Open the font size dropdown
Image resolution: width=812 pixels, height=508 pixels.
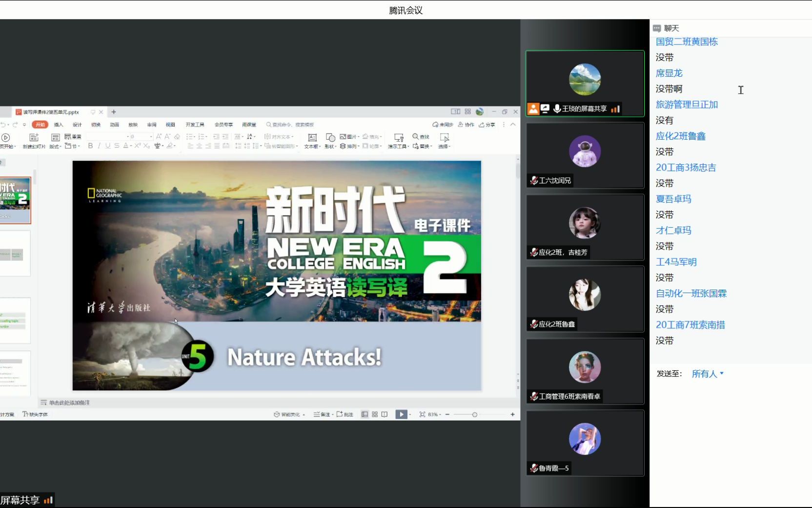tap(151, 136)
